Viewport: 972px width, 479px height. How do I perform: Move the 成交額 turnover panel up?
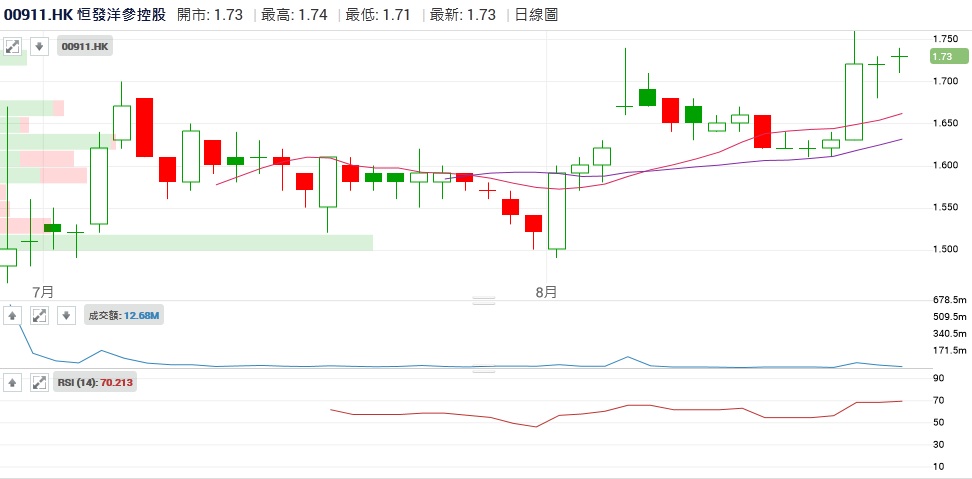point(13,315)
